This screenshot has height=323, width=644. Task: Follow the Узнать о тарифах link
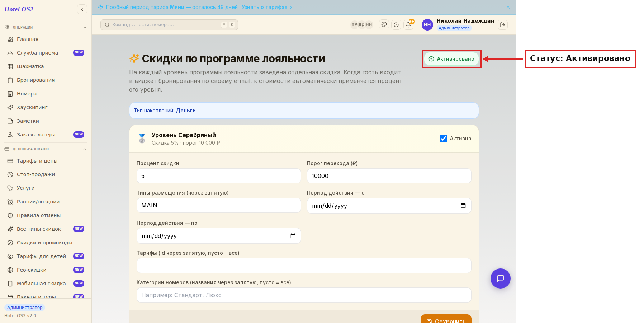(264, 7)
